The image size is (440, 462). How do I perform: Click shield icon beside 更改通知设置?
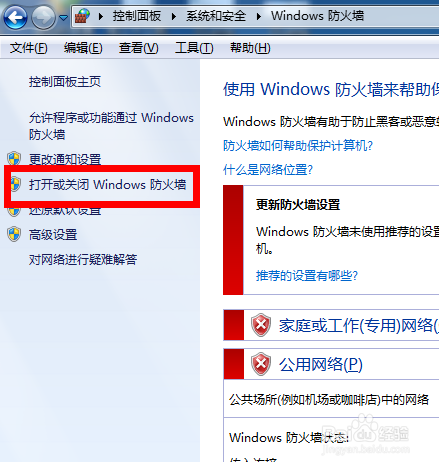(14, 159)
